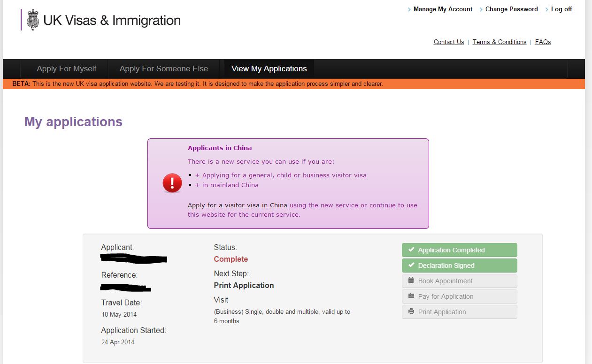This screenshot has width=592, height=364.
Task: Click the 'Visit' visa type label
Action: tap(221, 300)
